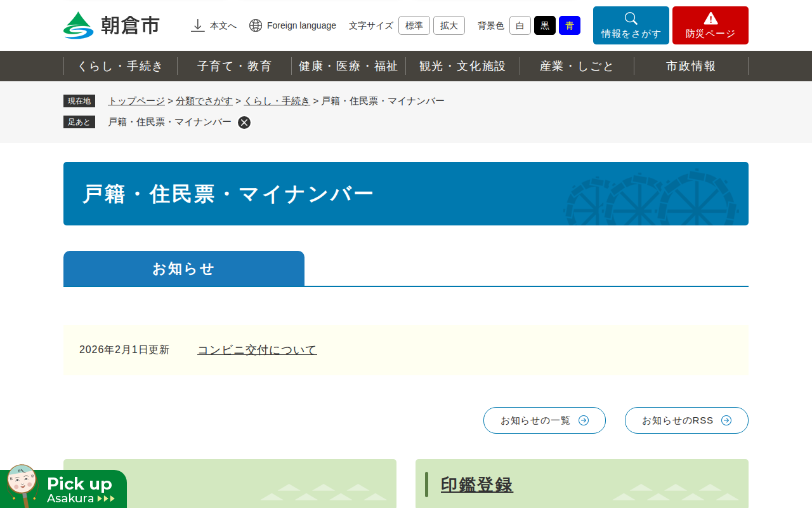Set text size to 拡大

pos(449,25)
